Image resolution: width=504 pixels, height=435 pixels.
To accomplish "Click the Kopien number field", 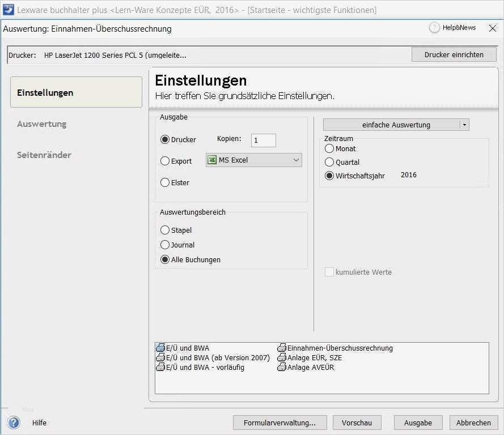I will click(x=263, y=140).
